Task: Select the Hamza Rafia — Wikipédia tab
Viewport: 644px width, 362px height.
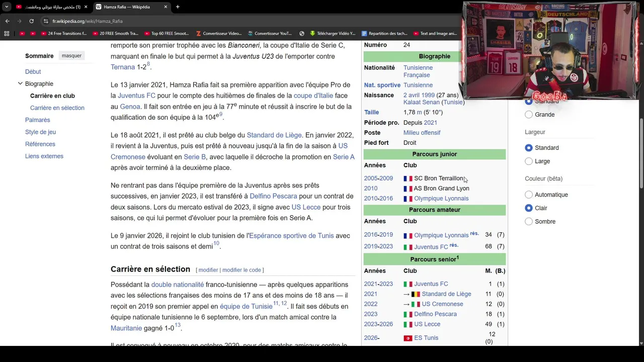Action: point(132,7)
